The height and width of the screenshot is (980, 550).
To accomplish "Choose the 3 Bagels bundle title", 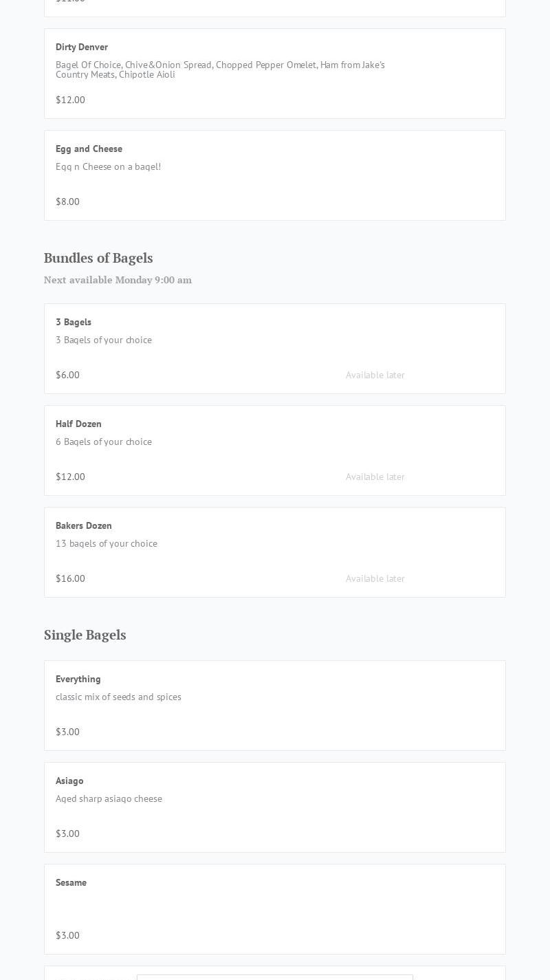I will click(74, 322).
